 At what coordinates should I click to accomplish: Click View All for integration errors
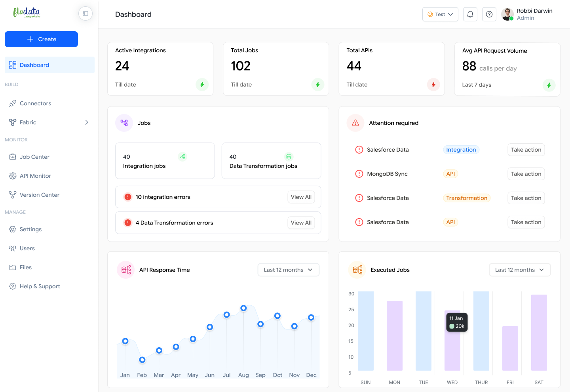(301, 197)
